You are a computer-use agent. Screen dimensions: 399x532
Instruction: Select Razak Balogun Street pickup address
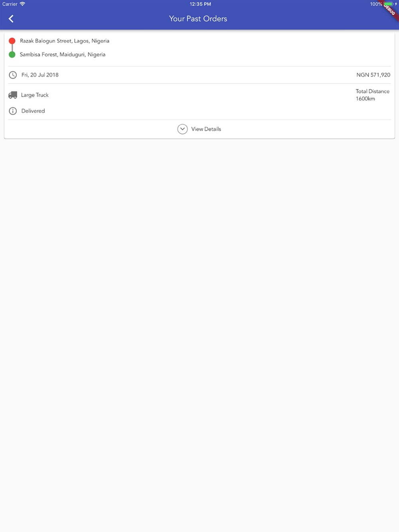click(x=65, y=41)
